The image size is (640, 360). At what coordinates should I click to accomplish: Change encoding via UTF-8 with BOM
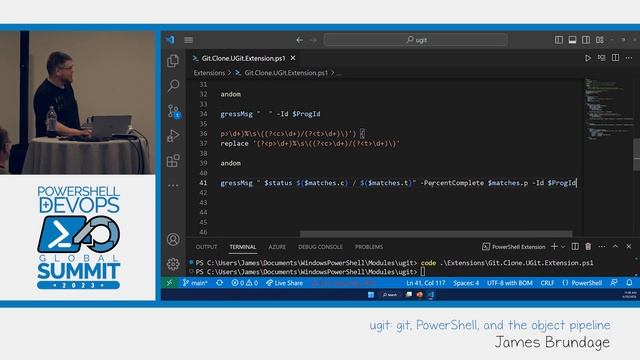tap(510, 282)
